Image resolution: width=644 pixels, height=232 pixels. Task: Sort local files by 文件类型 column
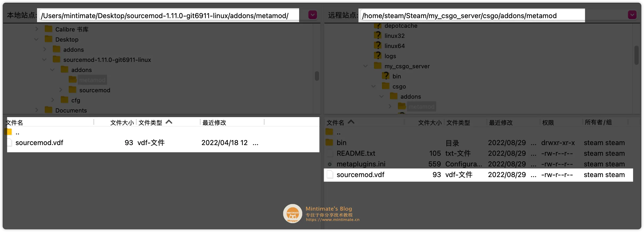pos(150,123)
